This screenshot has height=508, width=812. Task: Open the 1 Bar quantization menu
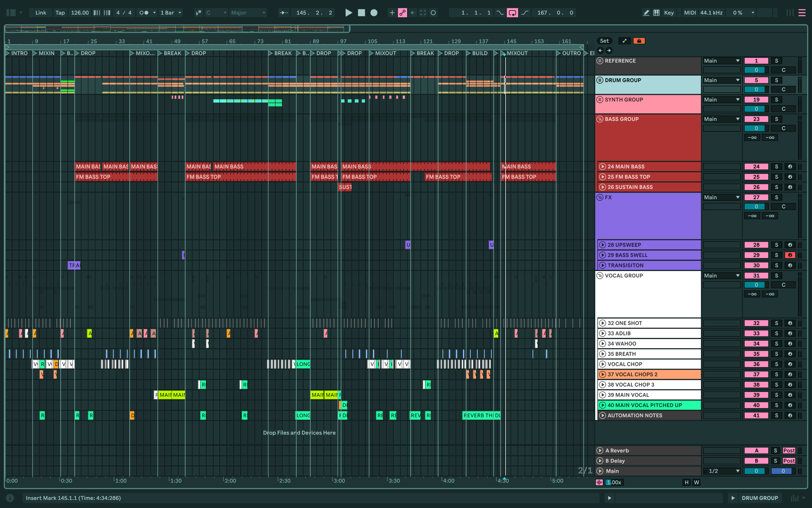[171, 13]
